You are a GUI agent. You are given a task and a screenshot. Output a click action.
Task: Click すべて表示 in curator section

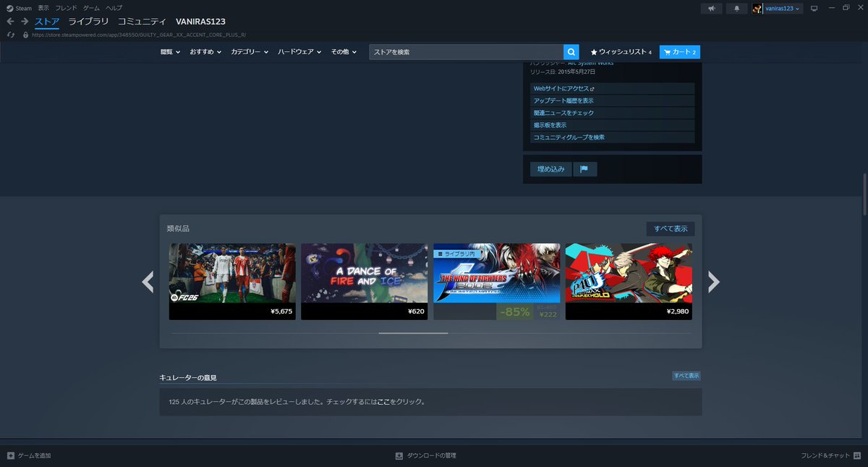pos(686,376)
